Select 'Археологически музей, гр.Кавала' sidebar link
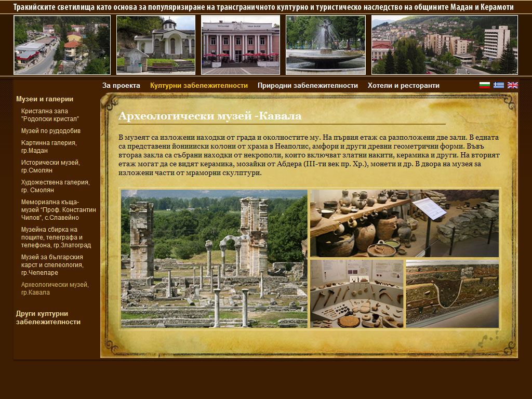This screenshot has height=399, width=532. pos(55,288)
